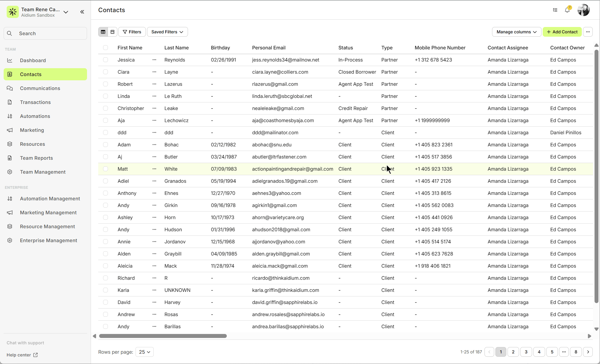Expand the Saved Filters dropdown

click(167, 32)
